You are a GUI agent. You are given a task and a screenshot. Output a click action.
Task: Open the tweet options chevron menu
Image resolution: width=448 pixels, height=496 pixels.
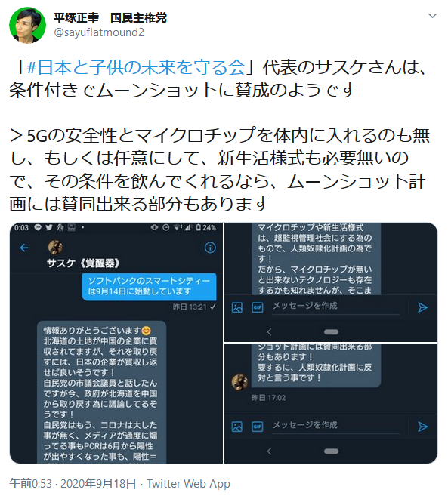[x=432, y=16]
